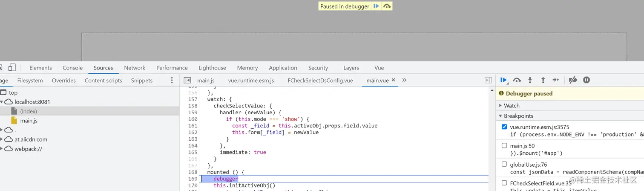Open breakpoint at }).$mount('#app')
This screenshot has height=191, width=644.
pos(536,153)
